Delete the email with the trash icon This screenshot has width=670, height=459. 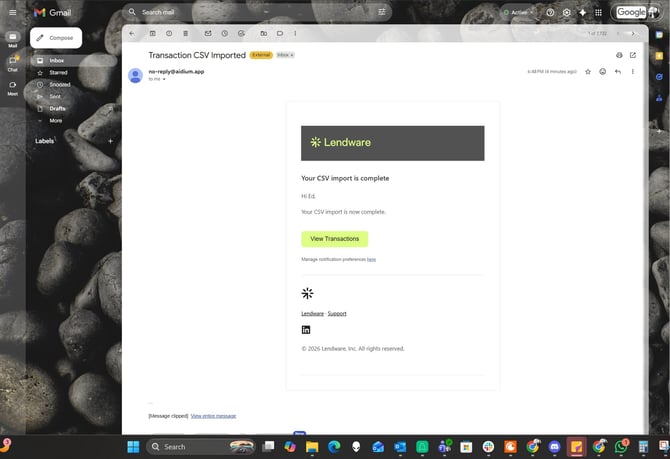186,33
